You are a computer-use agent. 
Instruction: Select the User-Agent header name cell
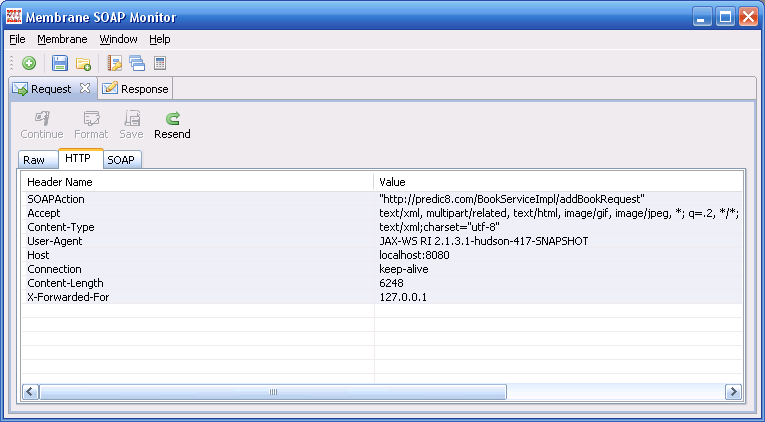pos(198,241)
